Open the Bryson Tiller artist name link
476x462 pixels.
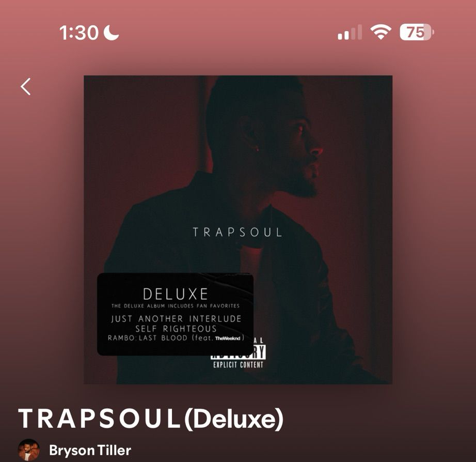click(x=90, y=450)
